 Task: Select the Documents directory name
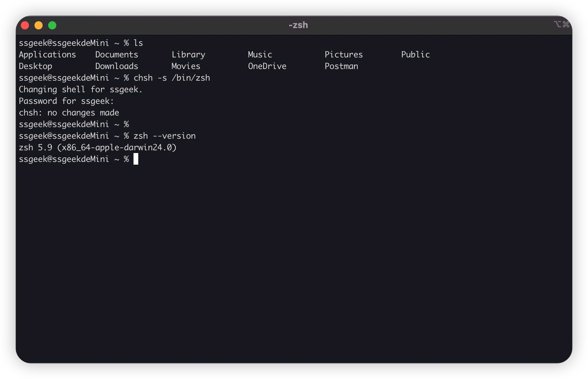click(117, 55)
